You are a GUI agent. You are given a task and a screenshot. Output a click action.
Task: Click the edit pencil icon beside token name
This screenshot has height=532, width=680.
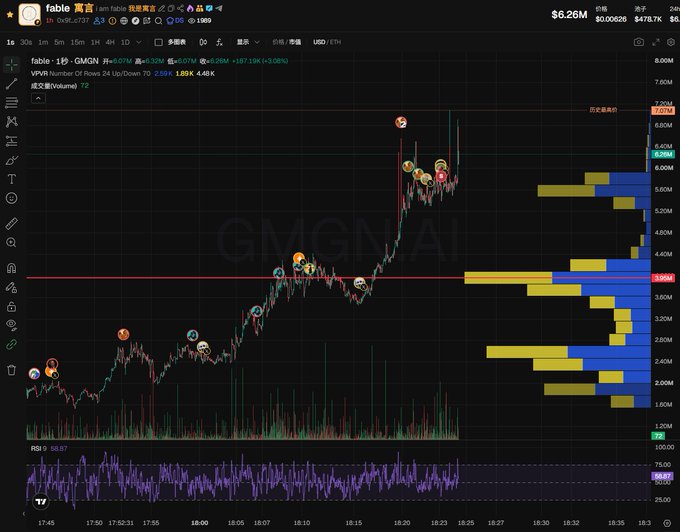pyautogui.click(x=161, y=8)
